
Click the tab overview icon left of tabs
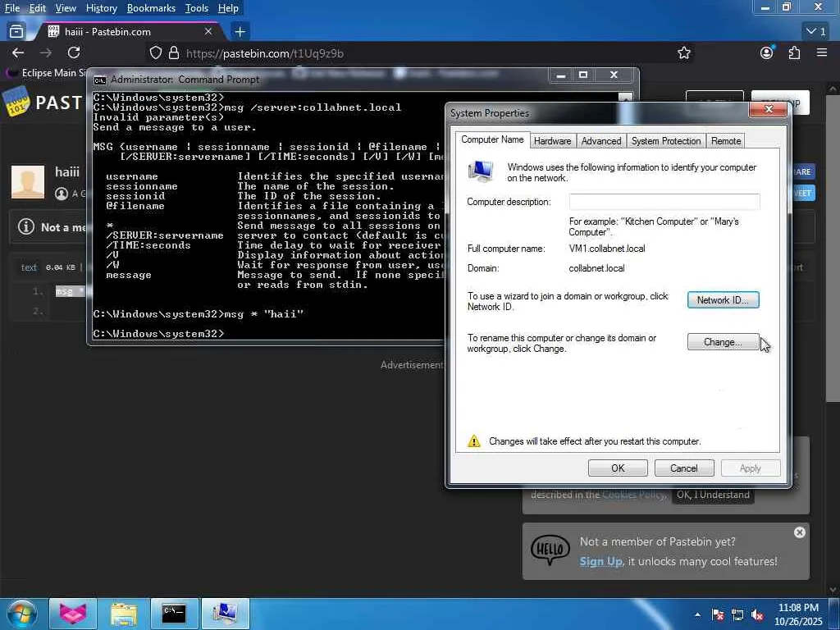pos(16,32)
